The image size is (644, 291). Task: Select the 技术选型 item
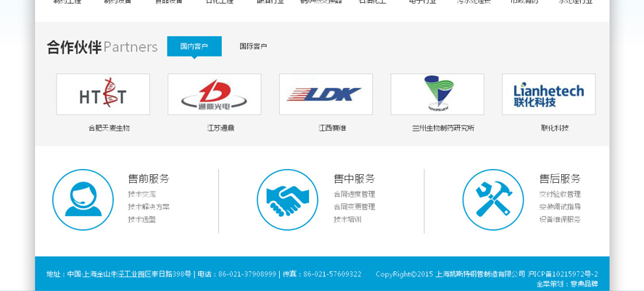click(x=141, y=219)
